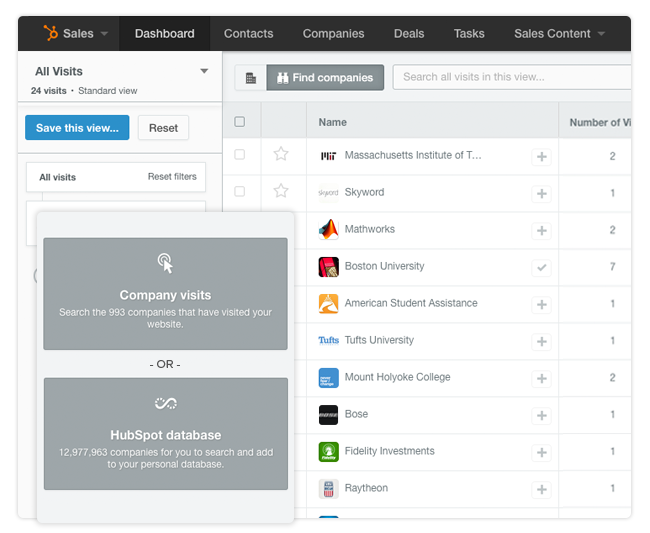The height and width of the screenshot is (533, 650).
Task: Add Skyword using its plus icon
Action: coord(541,194)
